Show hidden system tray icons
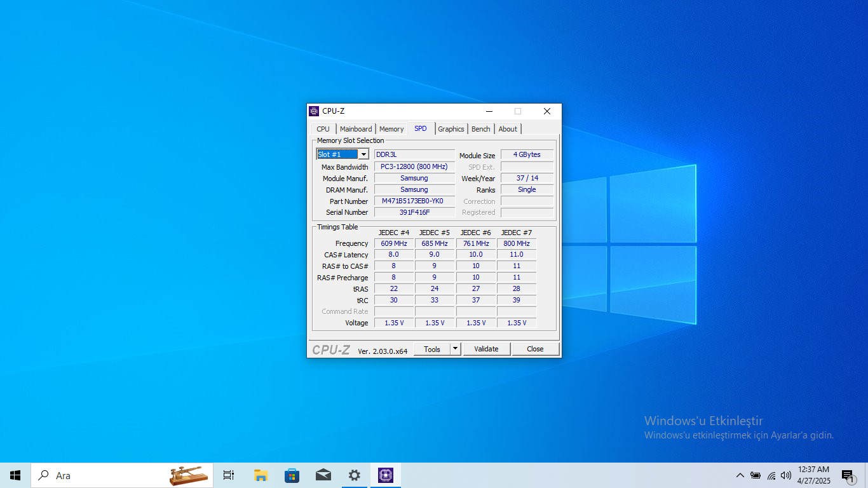 (x=740, y=475)
